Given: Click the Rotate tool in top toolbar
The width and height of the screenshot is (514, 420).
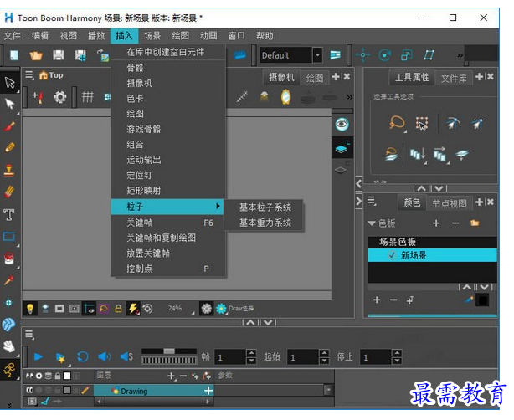Looking at the screenshot, I should point(384,55).
